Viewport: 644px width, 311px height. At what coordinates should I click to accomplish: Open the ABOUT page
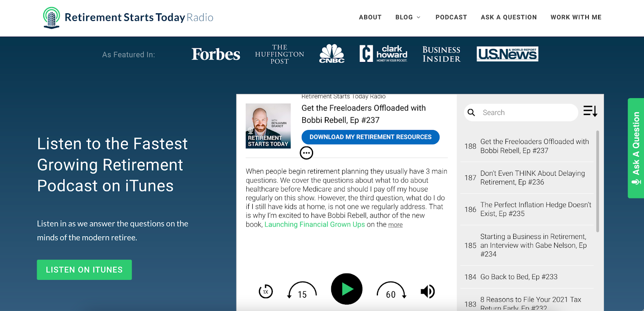point(370,17)
